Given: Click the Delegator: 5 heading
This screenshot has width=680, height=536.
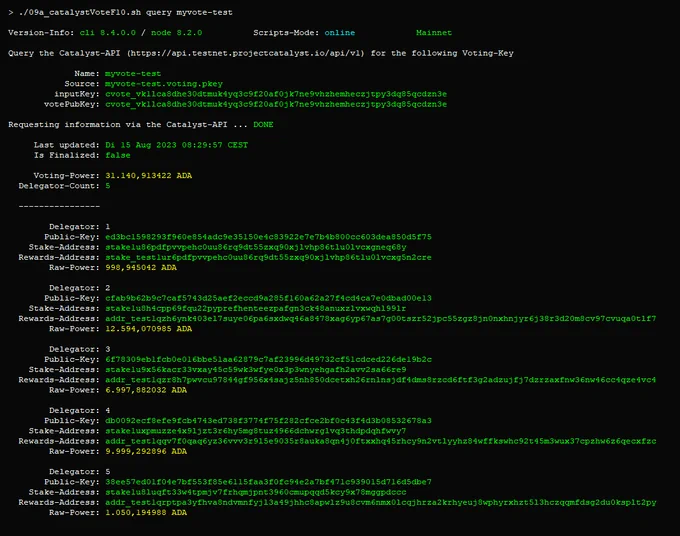Looking at the screenshot, I should pos(79,472).
